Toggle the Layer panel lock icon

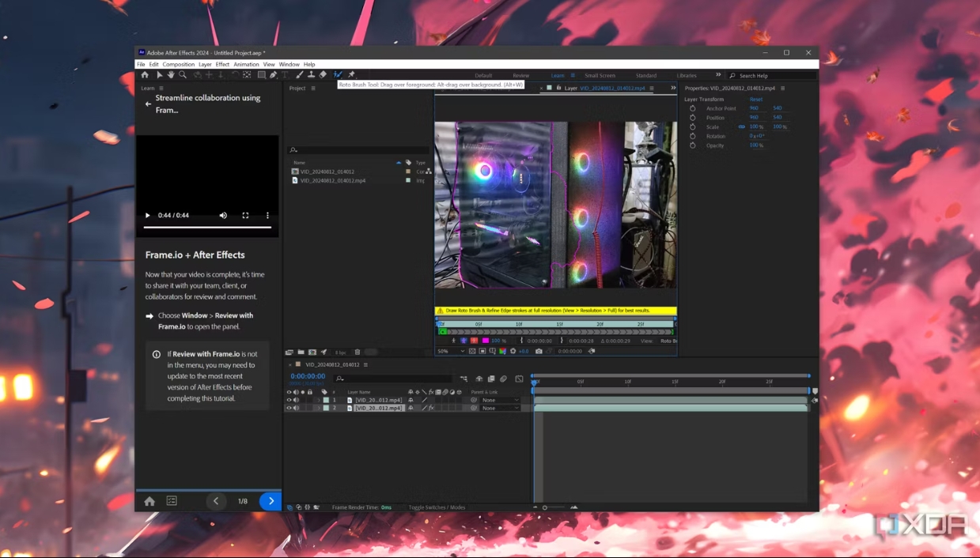(558, 88)
